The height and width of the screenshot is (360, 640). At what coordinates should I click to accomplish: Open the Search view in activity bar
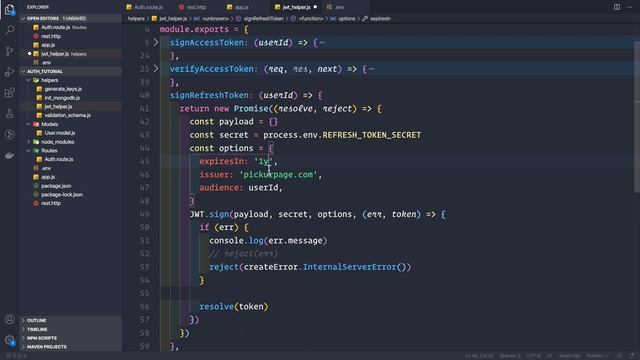pos(9,30)
